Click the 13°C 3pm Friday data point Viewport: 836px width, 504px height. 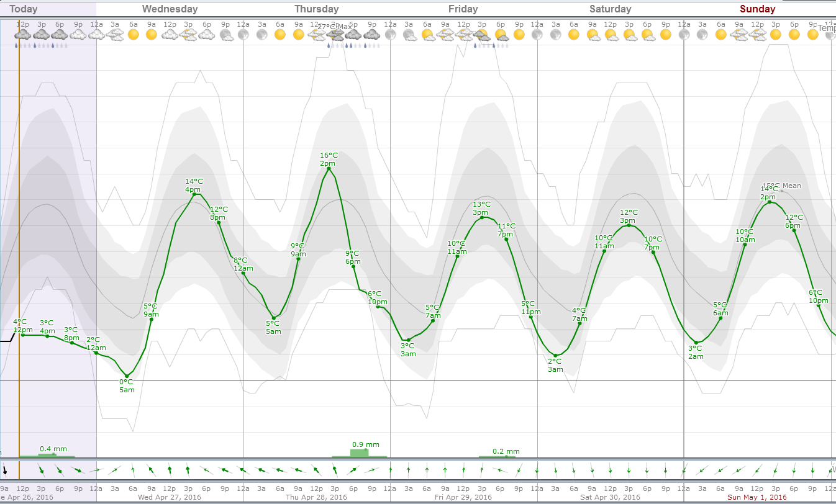point(482,217)
